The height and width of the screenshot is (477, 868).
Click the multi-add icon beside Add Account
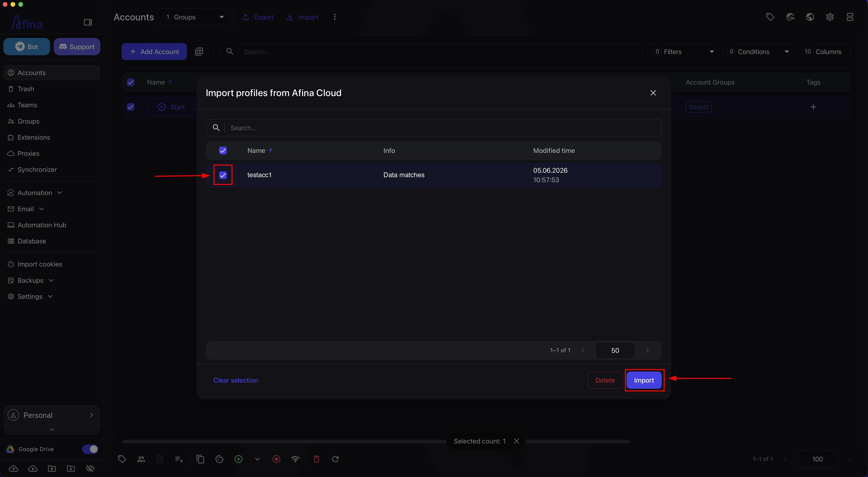(199, 51)
